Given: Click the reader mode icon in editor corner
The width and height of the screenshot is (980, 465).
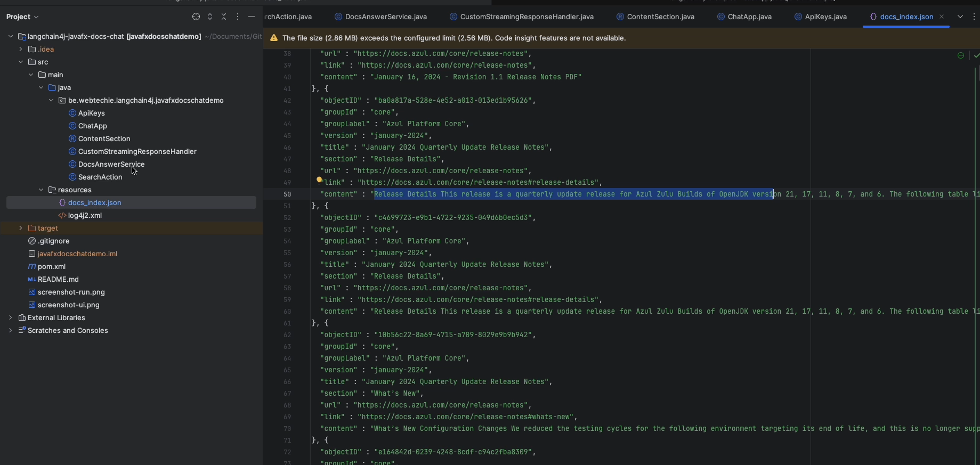Looking at the screenshot, I should (961, 55).
